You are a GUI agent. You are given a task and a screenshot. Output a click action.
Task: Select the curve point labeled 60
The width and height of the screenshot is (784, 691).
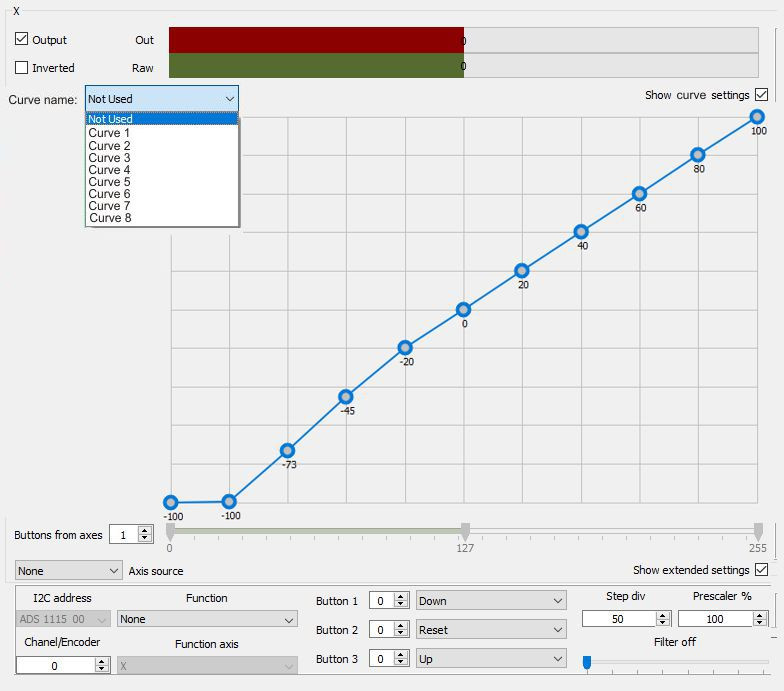coord(640,194)
